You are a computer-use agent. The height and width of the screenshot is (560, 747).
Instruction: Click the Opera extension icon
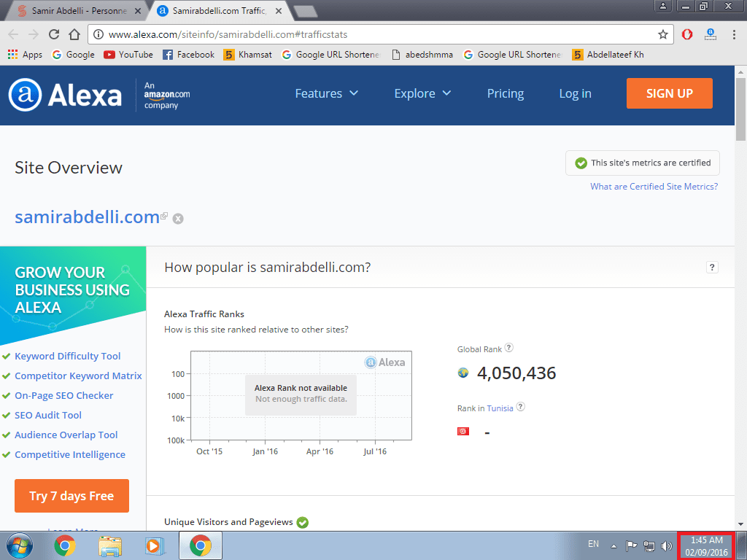pyautogui.click(x=687, y=34)
